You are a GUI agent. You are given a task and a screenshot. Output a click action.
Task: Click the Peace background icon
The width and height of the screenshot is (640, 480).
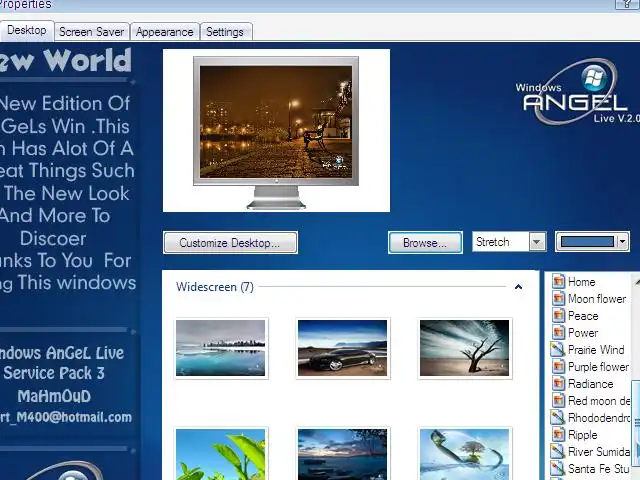click(558, 316)
